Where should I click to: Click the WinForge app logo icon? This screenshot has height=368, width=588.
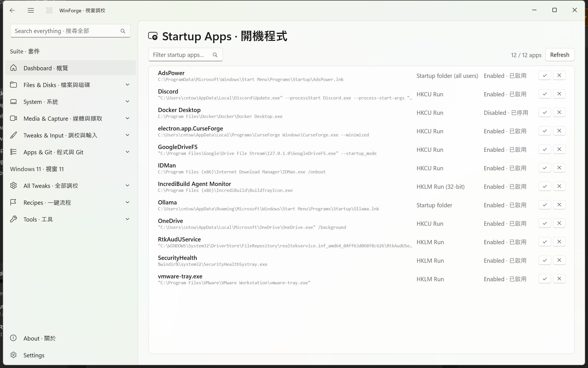point(49,10)
